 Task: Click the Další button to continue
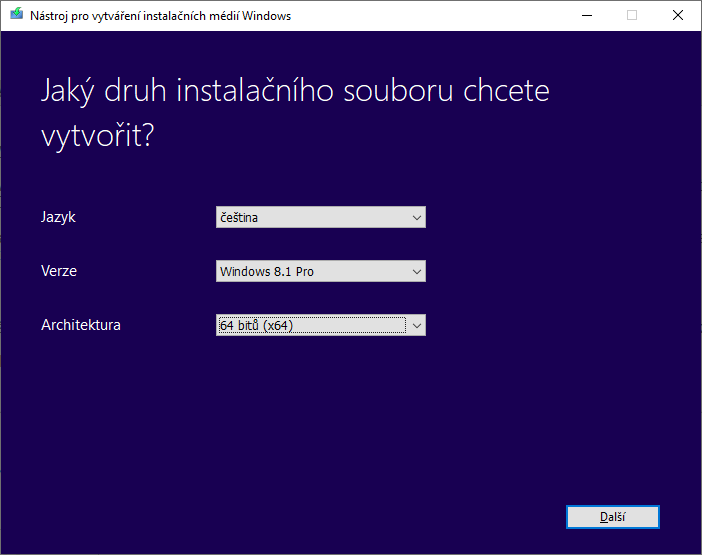pos(612,517)
